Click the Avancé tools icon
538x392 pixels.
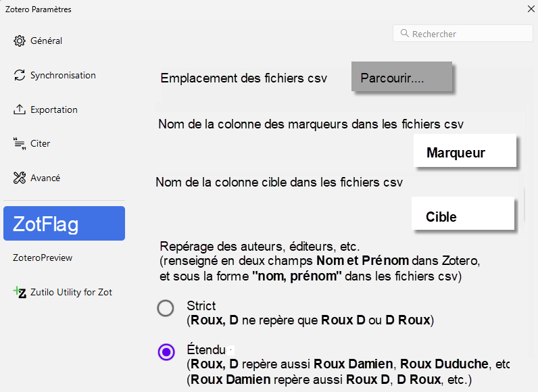[19, 178]
